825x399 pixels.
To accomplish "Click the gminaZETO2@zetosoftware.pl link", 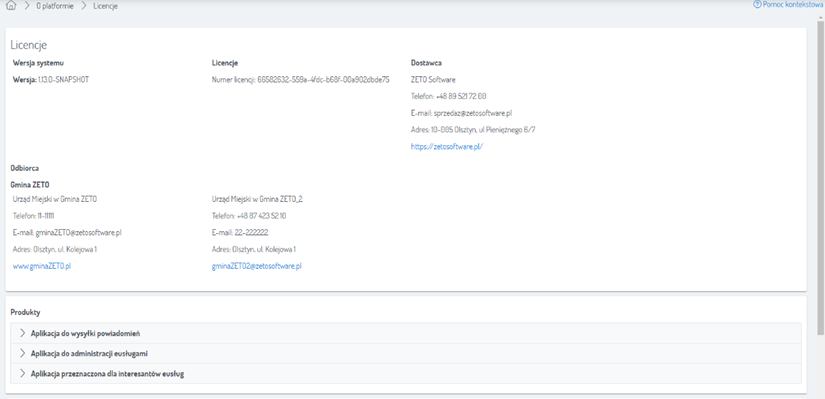I will [257, 266].
